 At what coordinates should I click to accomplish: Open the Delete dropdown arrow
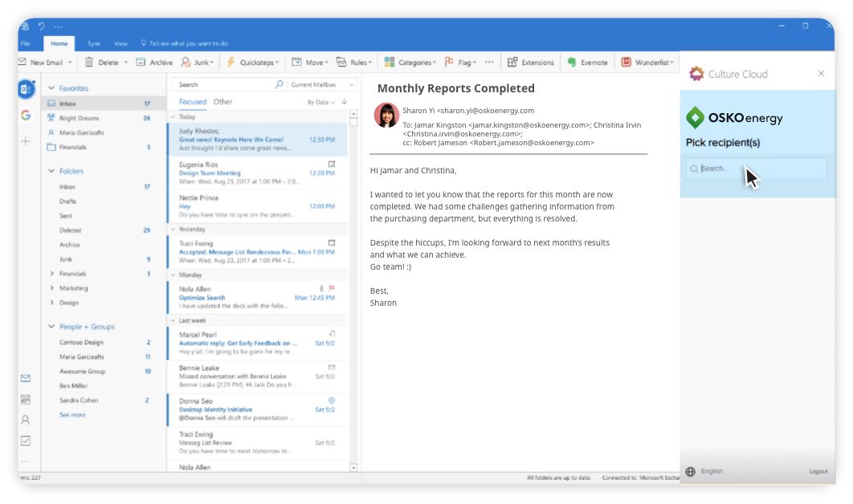click(x=125, y=63)
